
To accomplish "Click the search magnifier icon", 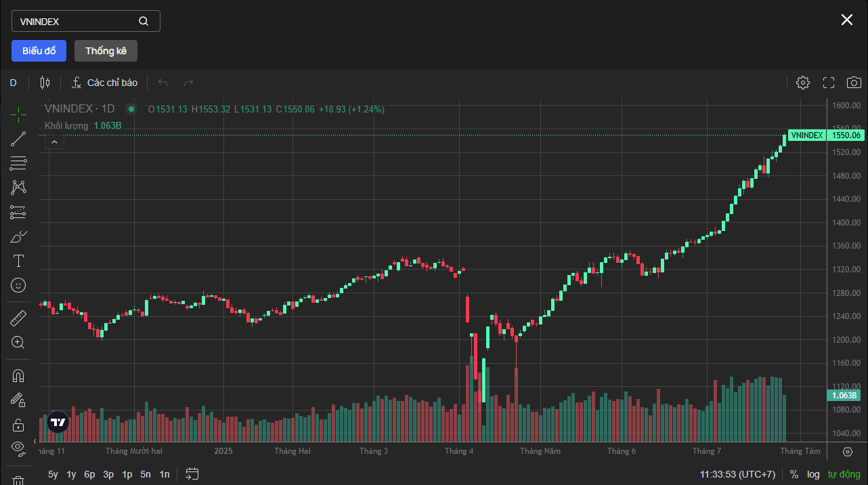I will 144,21.
